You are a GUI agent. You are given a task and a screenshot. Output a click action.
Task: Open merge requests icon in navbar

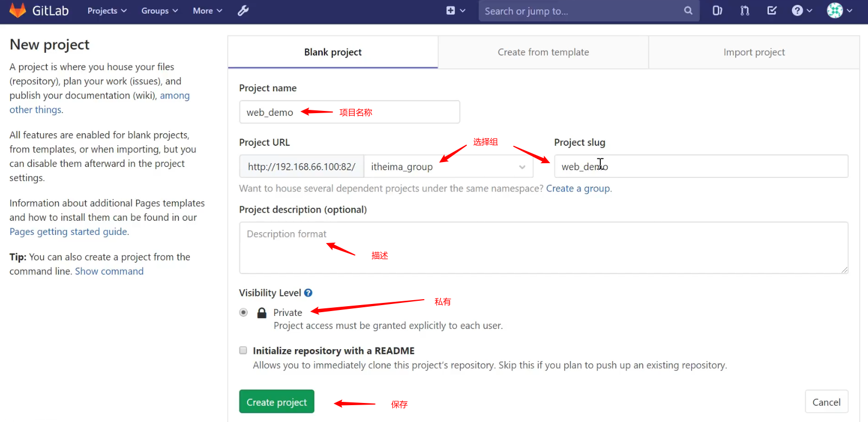(744, 11)
